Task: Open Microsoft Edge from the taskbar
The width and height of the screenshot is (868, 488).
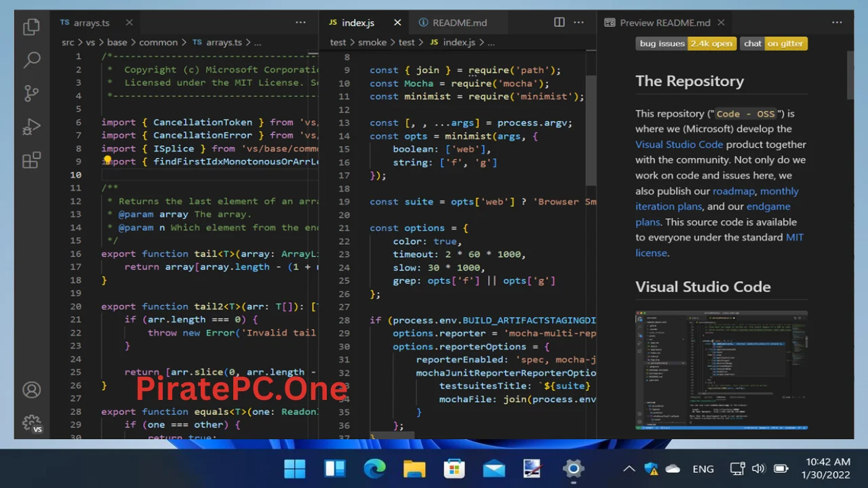Action: [x=374, y=468]
